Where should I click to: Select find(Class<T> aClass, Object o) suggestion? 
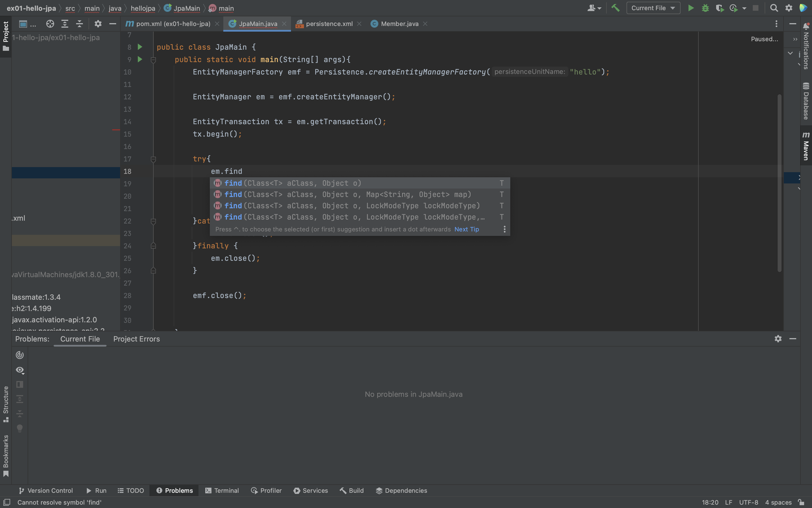pos(360,183)
